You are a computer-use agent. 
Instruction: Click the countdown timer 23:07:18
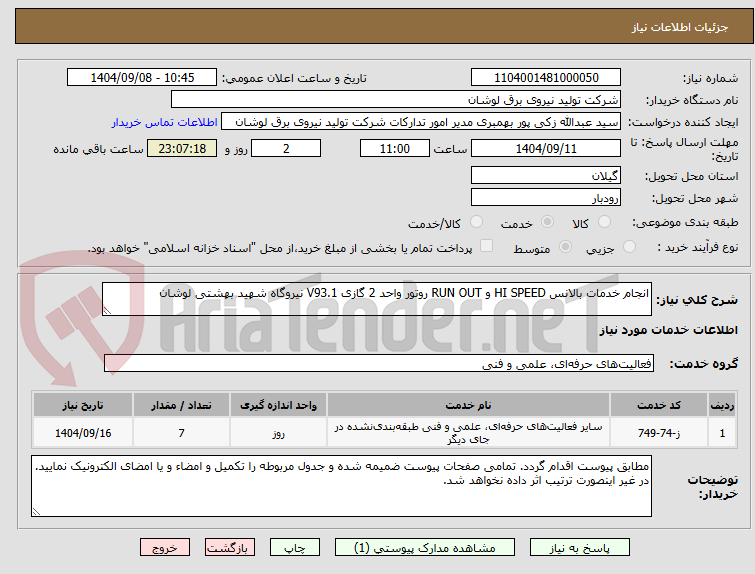(x=182, y=148)
